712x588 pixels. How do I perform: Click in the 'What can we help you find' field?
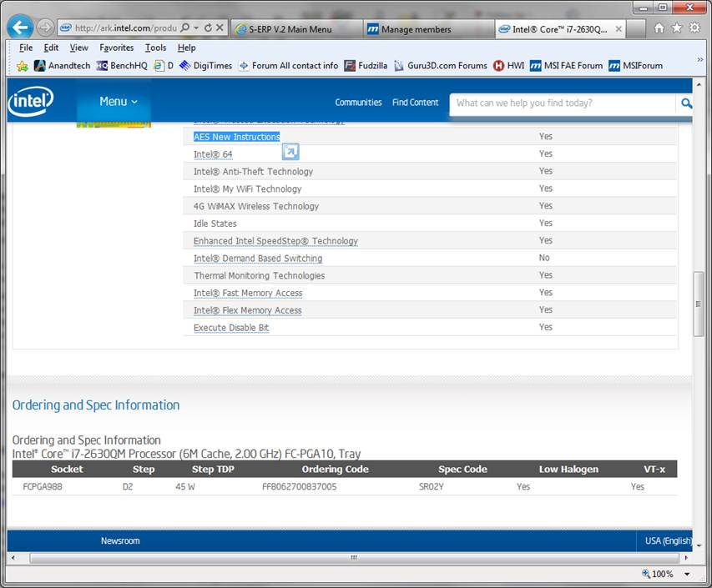(x=563, y=103)
